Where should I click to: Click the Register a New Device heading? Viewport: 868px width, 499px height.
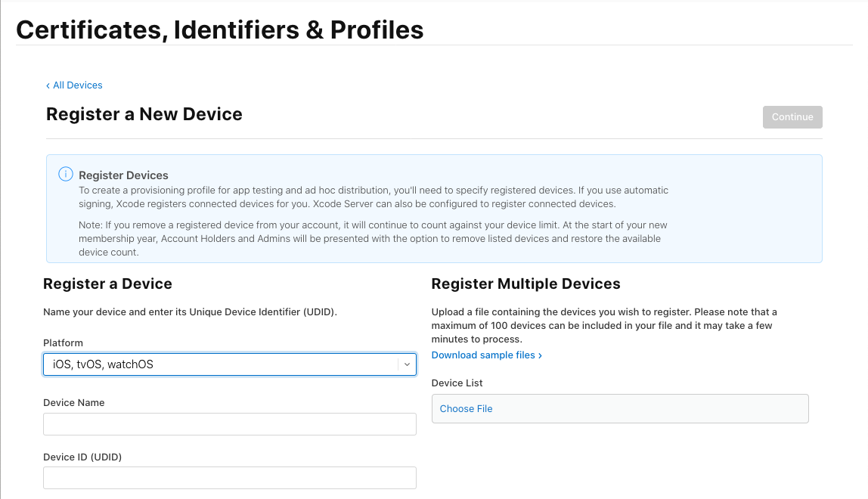tap(144, 114)
